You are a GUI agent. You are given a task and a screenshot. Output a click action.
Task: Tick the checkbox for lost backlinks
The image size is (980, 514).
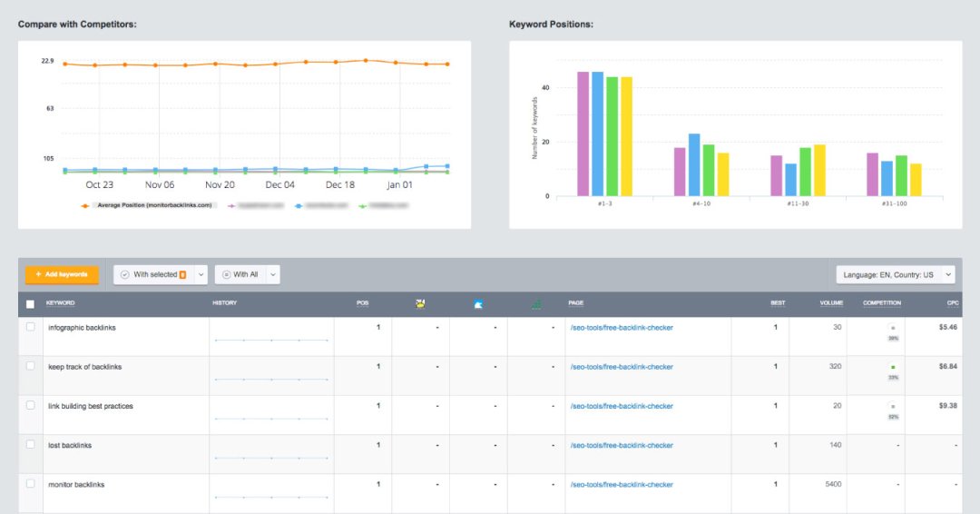pos(31,445)
